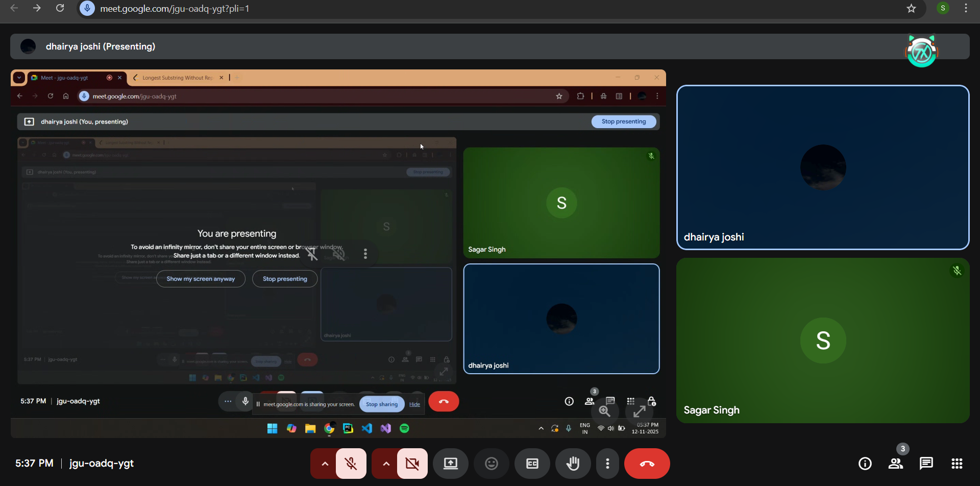Image resolution: width=980 pixels, height=486 pixels.
Task: Launch Spotify from the taskbar
Action: coord(404,428)
